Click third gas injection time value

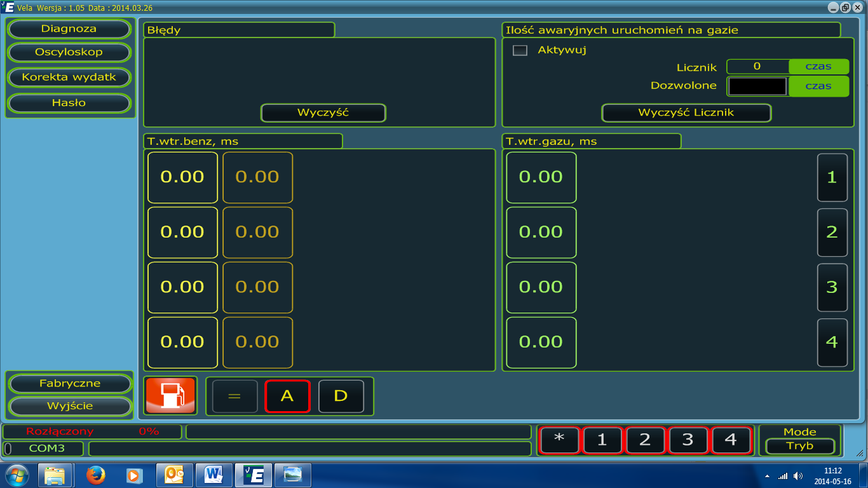point(541,287)
